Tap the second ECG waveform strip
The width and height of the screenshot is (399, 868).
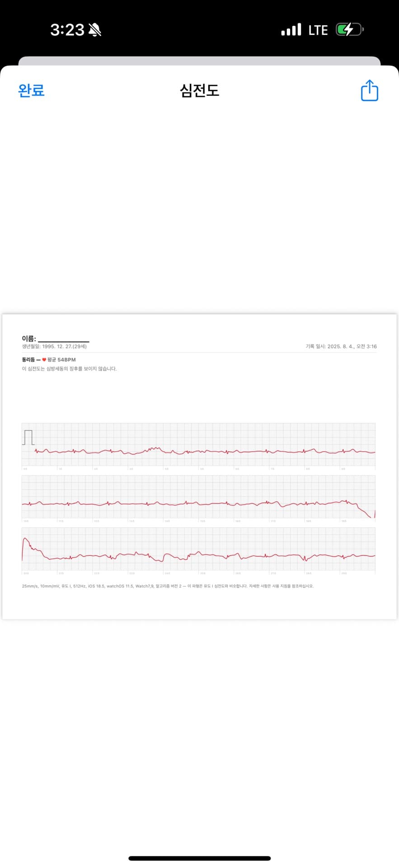199,497
